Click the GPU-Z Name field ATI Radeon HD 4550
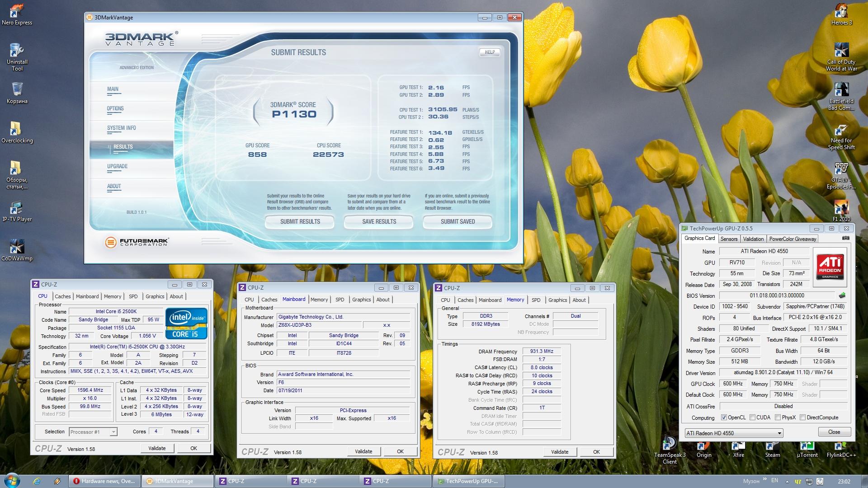The image size is (868, 488). pos(764,251)
